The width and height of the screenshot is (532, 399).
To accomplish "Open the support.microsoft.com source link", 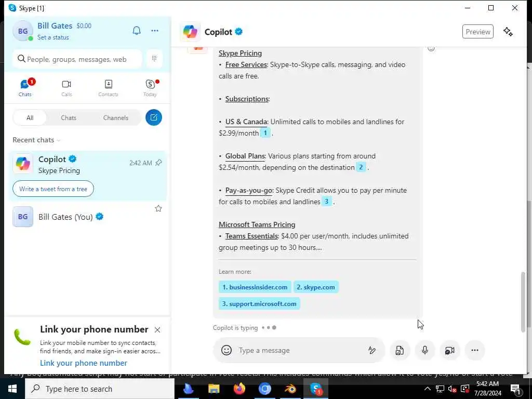I will [x=259, y=303].
